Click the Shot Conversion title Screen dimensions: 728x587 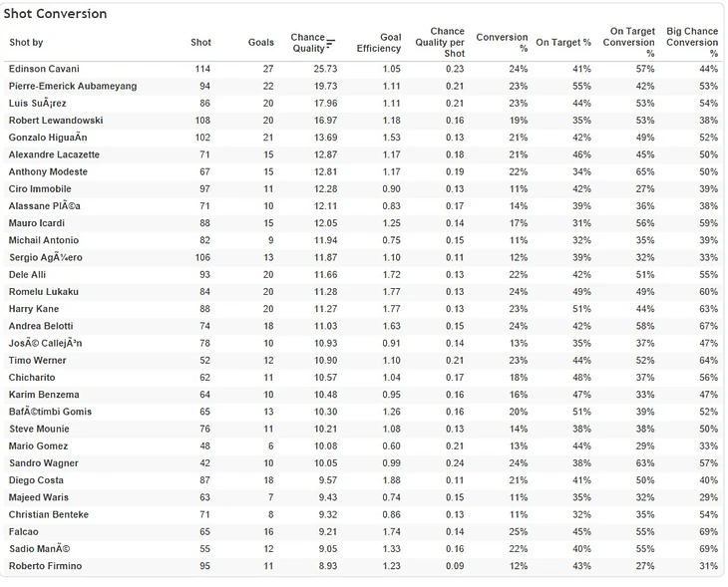(x=55, y=14)
